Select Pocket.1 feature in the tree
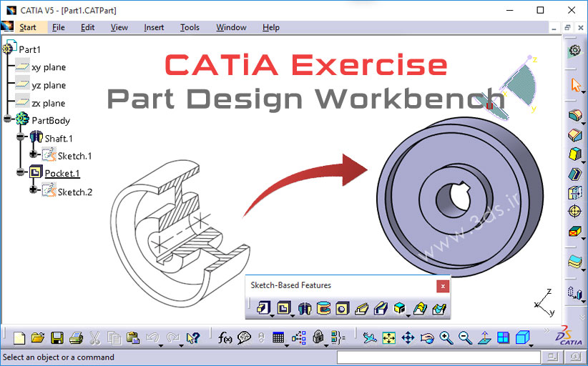The height and width of the screenshot is (366, 588). click(x=62, y=173)
